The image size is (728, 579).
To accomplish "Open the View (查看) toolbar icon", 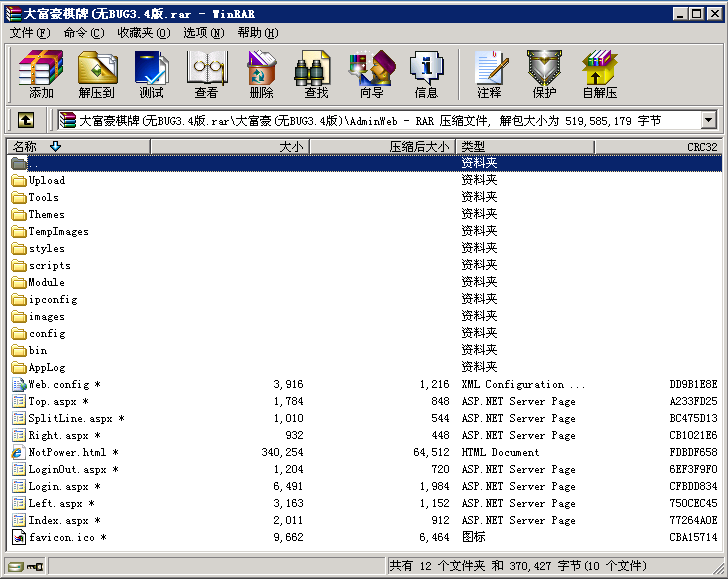I will [206, 75].
